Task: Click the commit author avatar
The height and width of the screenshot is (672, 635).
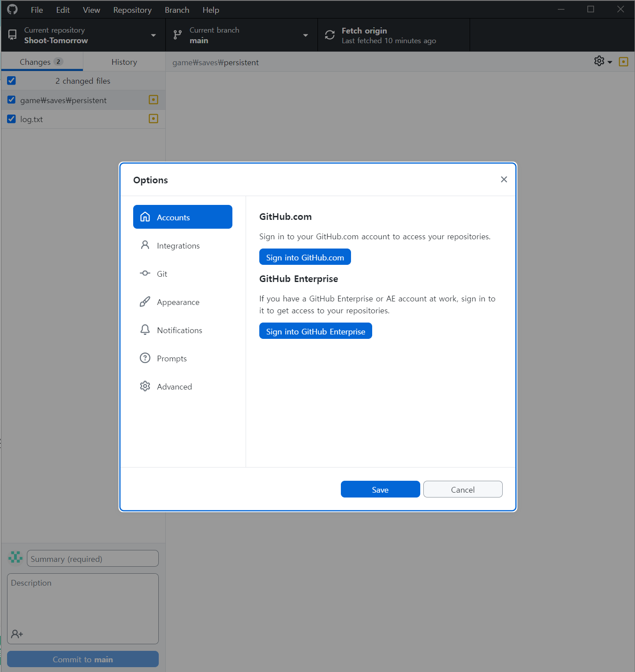Action: [15, 557]
